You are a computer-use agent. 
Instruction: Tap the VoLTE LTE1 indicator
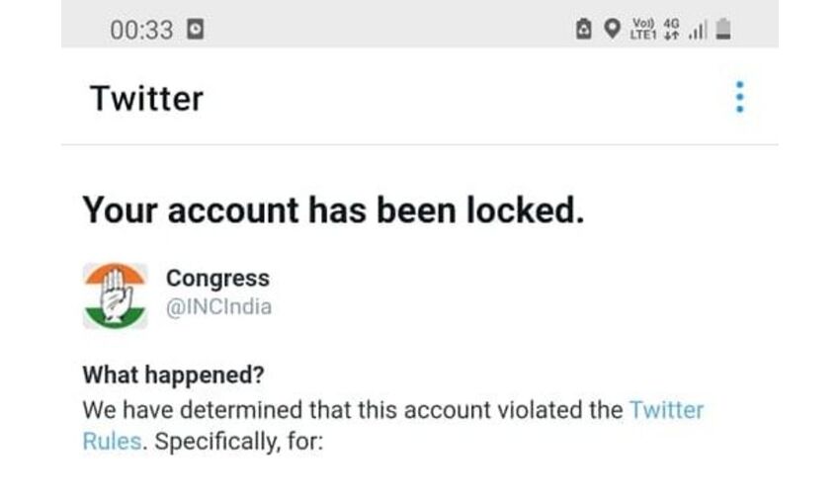coord(642,30)
